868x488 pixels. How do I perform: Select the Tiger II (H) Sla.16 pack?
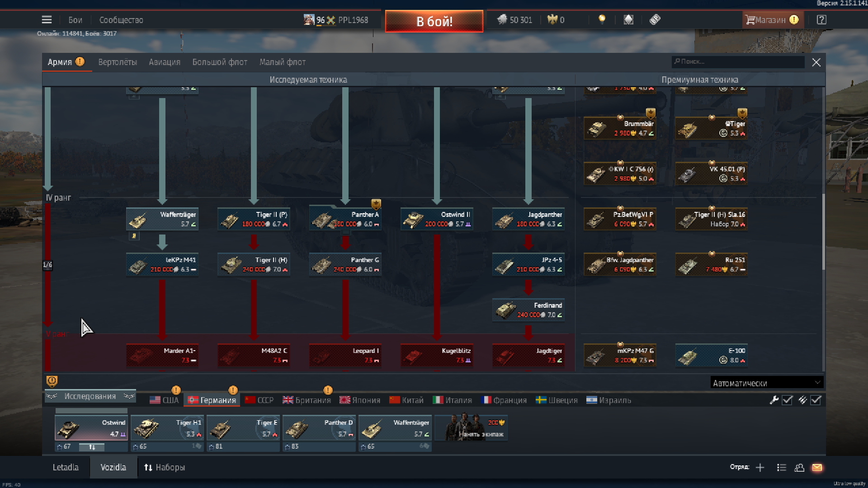pos(711,219)
